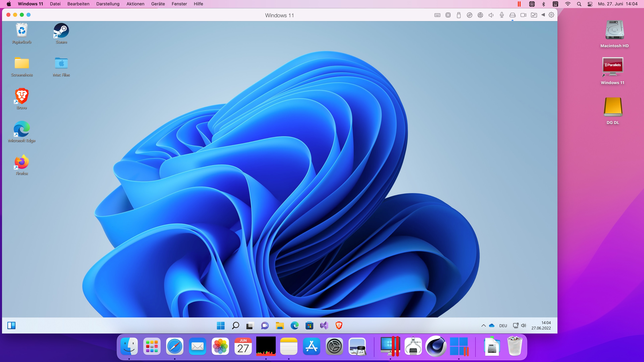Click the Parallels keyboard icon in toolbar
This screenshot has height=362, width=644.
[437, 15]
